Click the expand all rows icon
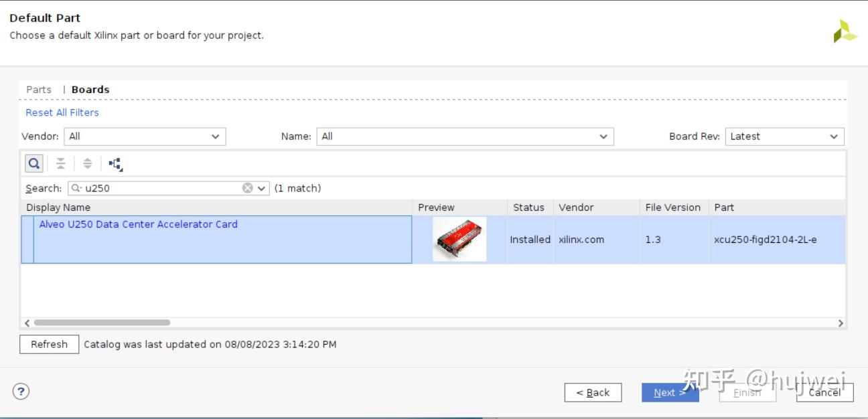Viewport: 868px width, 419px height. [88, 163]
